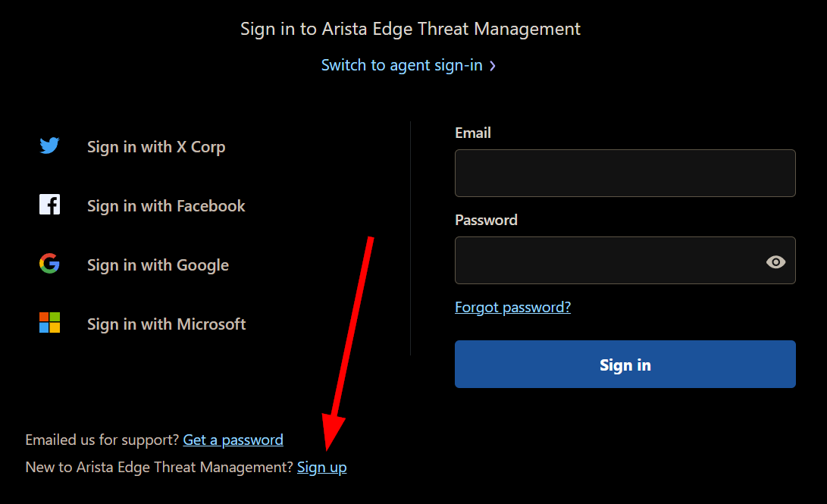The width and height of the screenshot is (827, 504).
Task: Pick the Sign in with Google text
Action: 158,265
